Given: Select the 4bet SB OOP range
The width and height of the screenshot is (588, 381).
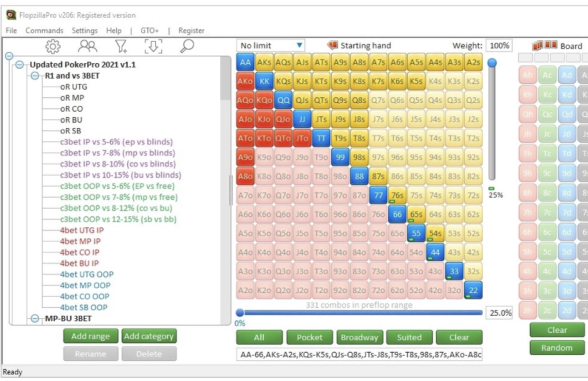Looking at the screenshot, I should [x=84, y=307].
